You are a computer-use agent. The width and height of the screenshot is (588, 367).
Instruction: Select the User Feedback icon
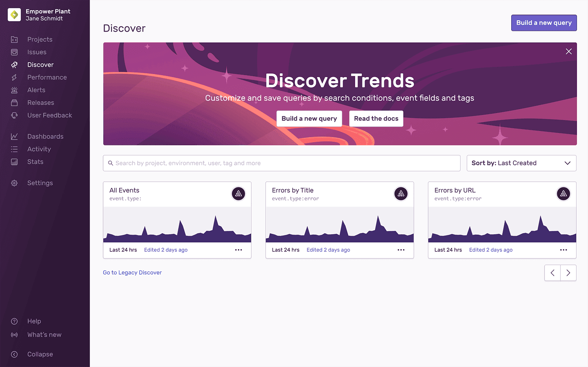(x=14, y=115)
